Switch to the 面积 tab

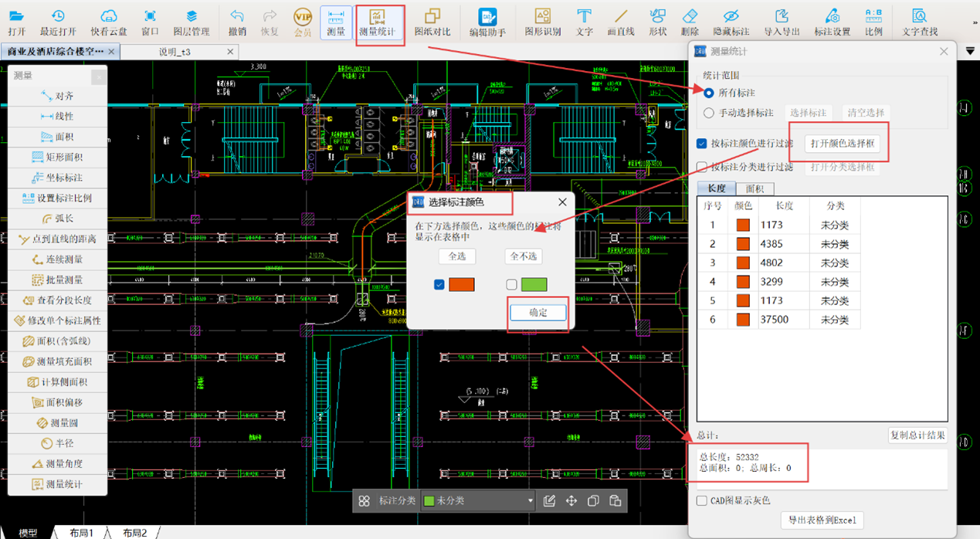[754, 188]
